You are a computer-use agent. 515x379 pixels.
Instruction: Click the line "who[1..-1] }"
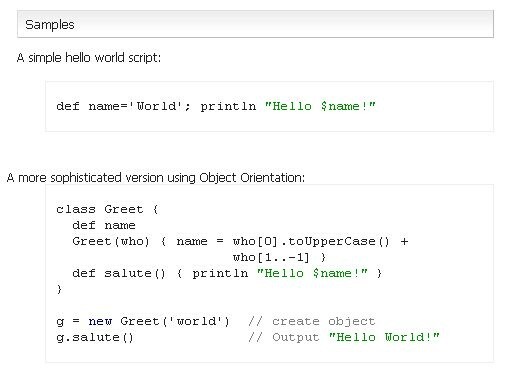tap(279, 257)
